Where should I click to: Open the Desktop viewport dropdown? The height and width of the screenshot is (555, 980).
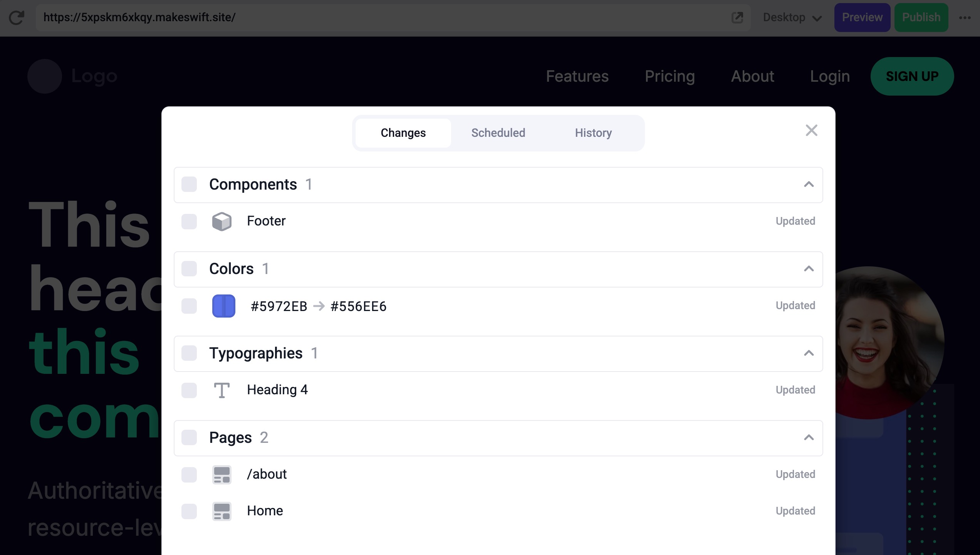tap(792, 18)
